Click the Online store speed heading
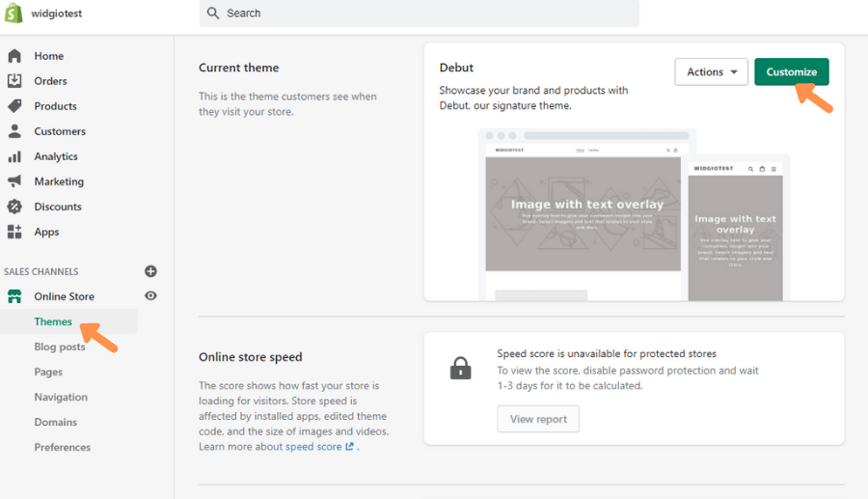Image resolution: width=868 pixels, height=499 pixels. pos(250,357)
